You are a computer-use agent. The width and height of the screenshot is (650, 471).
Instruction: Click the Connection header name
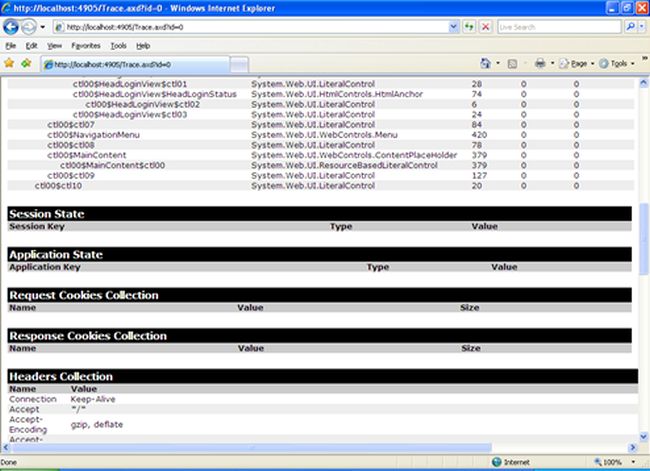[33, 399]
